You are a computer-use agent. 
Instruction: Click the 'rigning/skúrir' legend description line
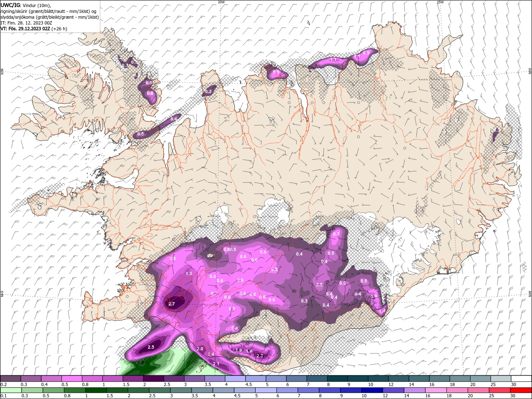49,11
